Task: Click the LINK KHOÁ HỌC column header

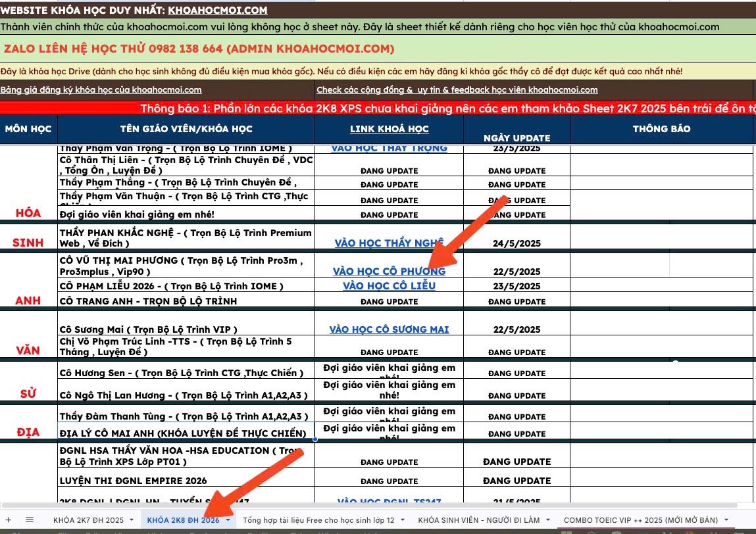Action: tap(389, 129)
